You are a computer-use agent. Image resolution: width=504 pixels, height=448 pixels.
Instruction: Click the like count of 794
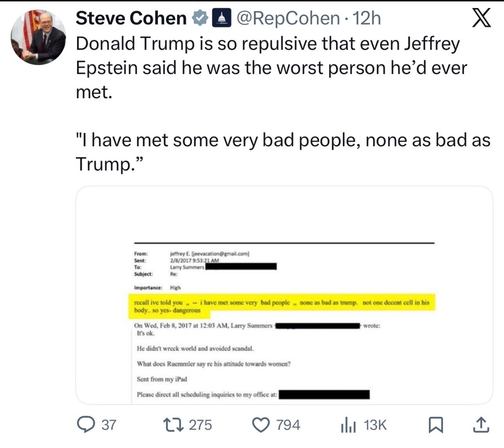(288, 425)
